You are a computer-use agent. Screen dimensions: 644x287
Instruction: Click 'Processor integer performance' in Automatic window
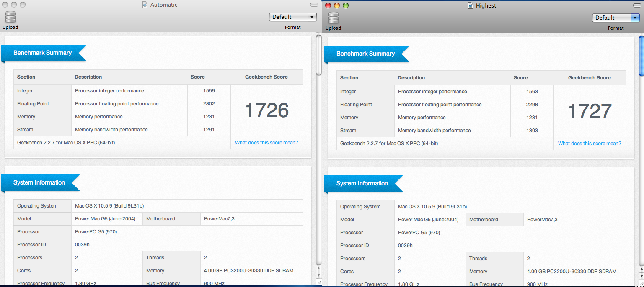click(x=109, y=91)
